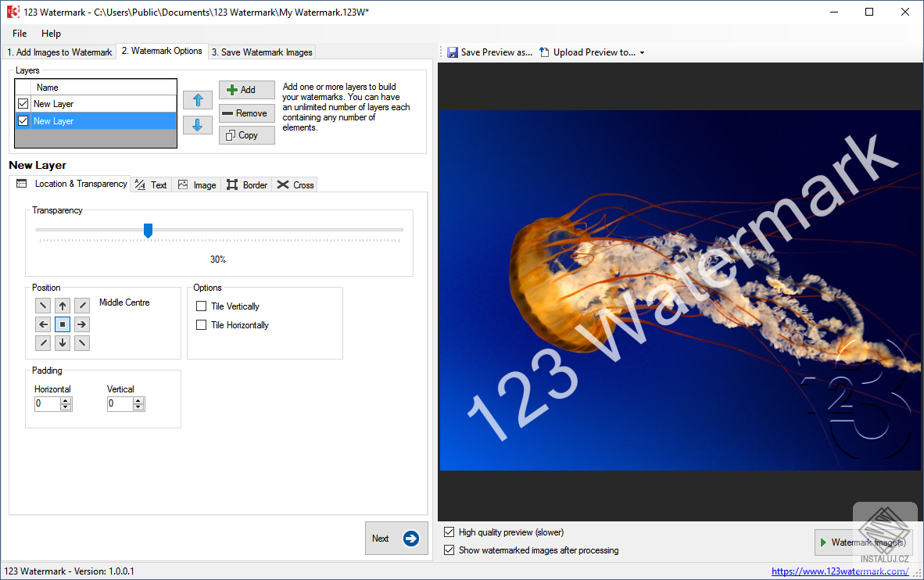Remove the selected layer
The height and width of the screenshot is (580, 924).
pyautogui.click(x=247, y=113)
